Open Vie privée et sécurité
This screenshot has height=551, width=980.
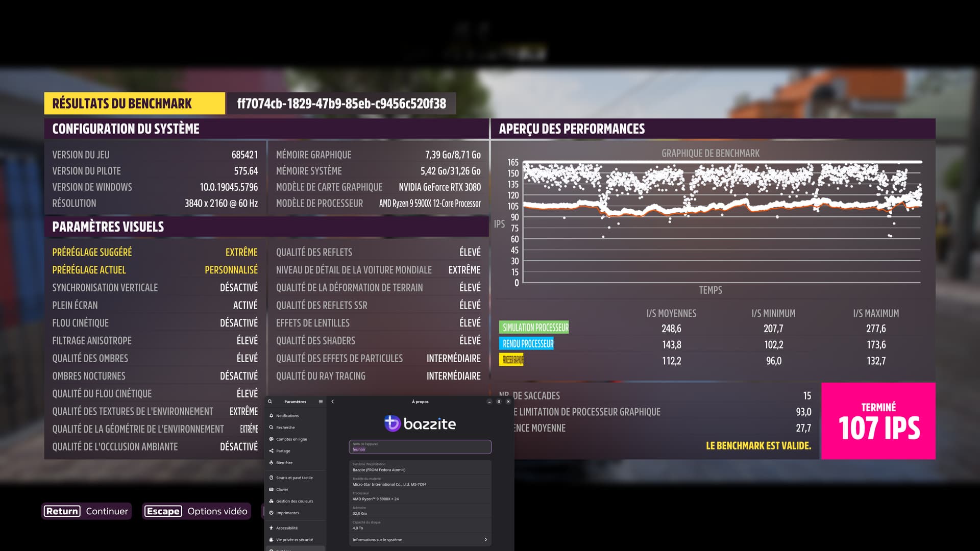(x=294, y=540)
